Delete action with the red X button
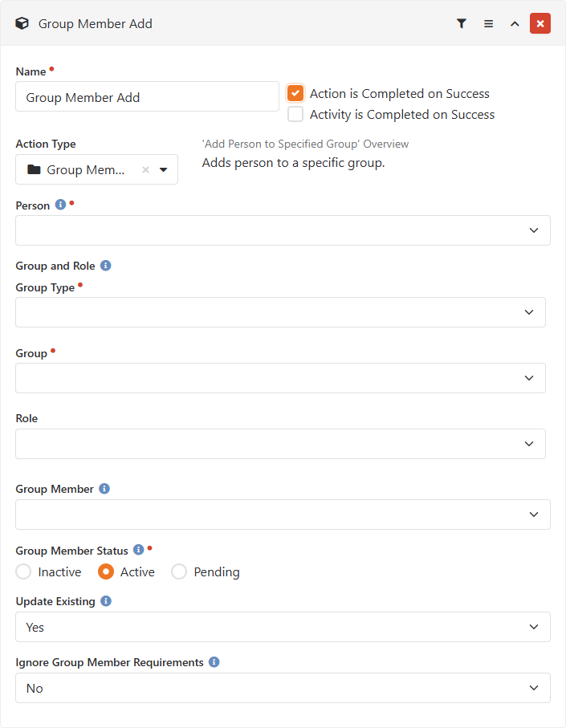Viewport: 566px width, 728px height. pyautogui.click(x=540, y=24)
